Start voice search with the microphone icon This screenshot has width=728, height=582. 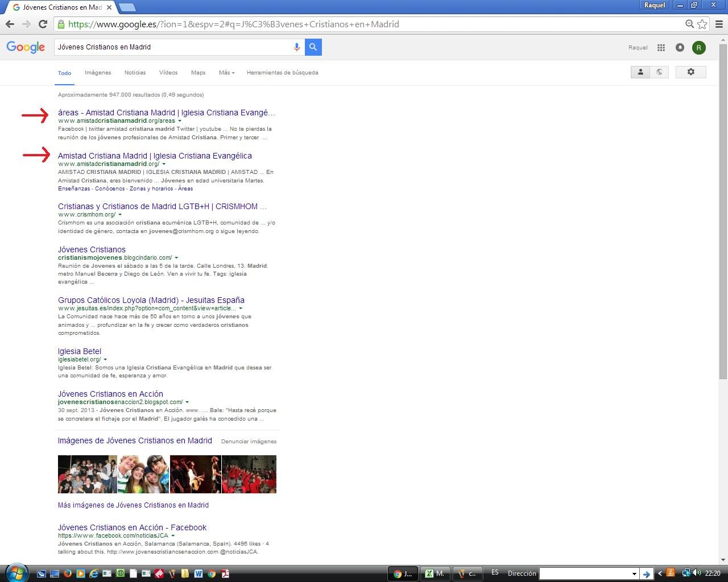(296, 47)
